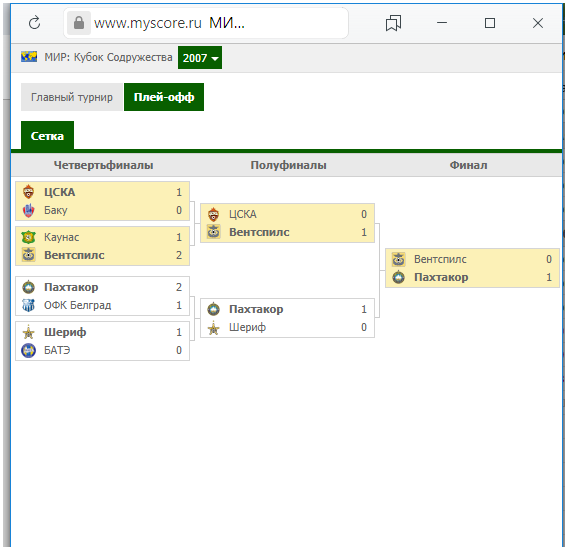565x547 pixels.
Task: Click the lock icon in address bar
Action: tap(79, 23)
